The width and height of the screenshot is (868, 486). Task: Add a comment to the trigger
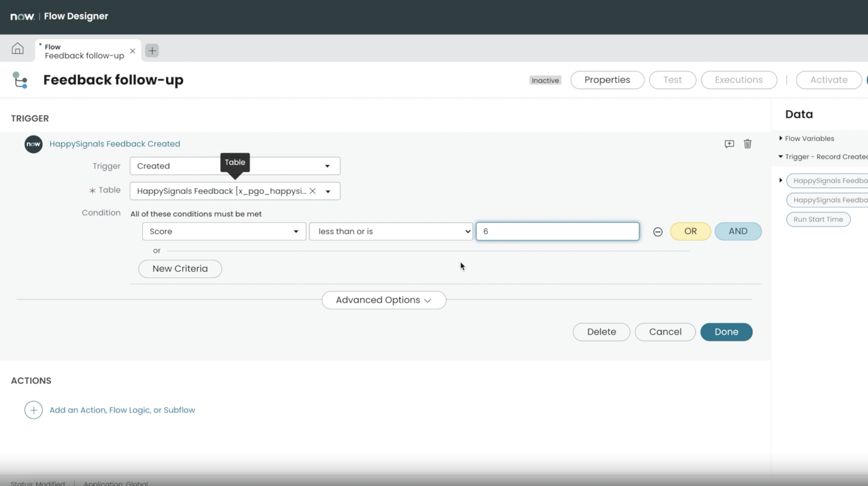click(x=729, y=144)
